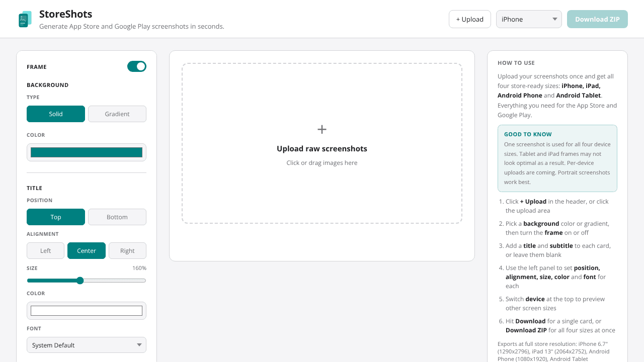644x362 pixels.
Task: Toggle the Frame switch off
Action: point(137,66)
